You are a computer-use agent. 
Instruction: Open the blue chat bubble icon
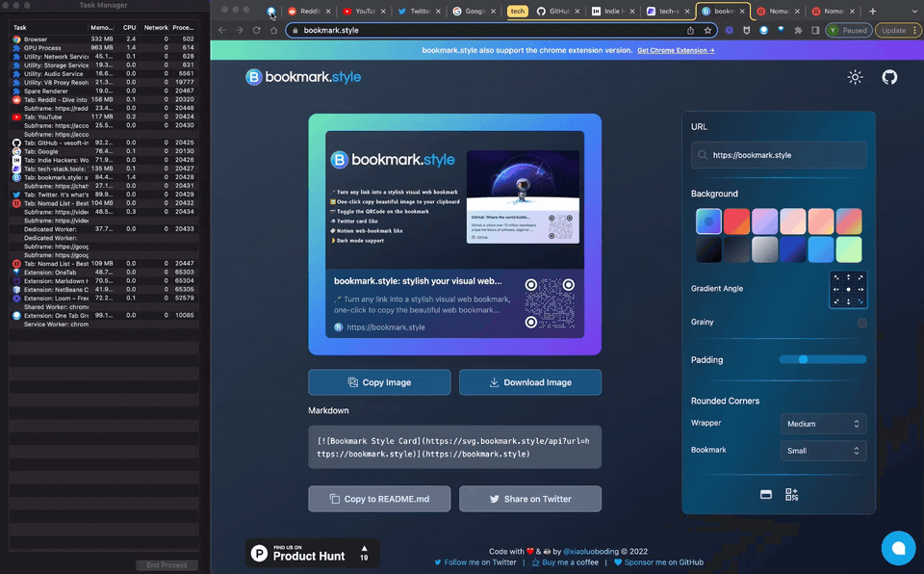click(x=898, y=547)
